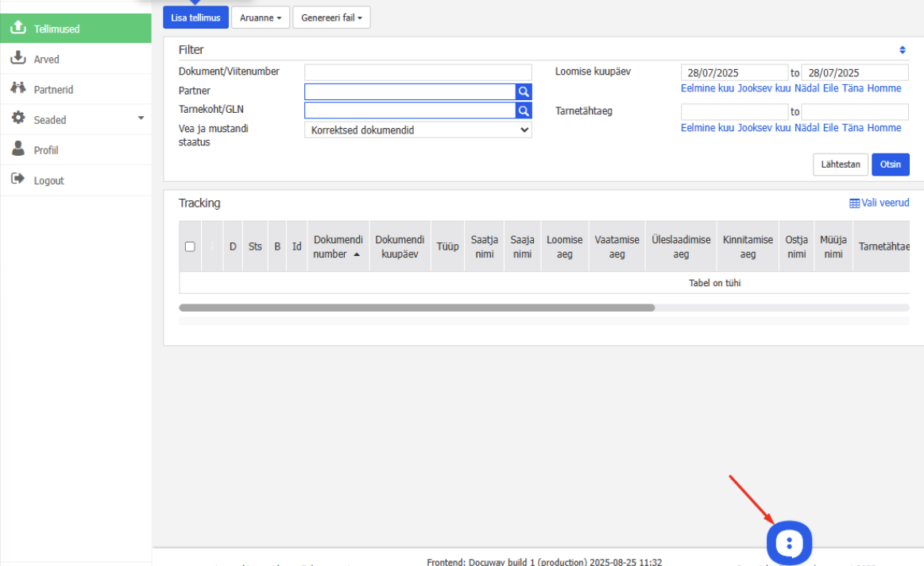The height and width of the screenshot is (566, 924).
Task: Click the Partner field search magnifier icon
Action: (x=524, y=91)
